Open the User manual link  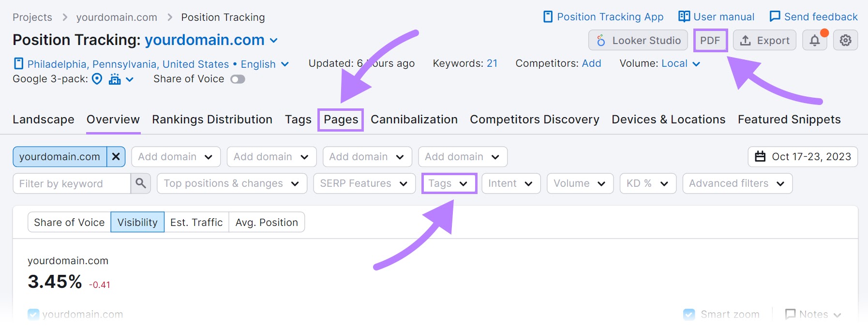point(717,17)
